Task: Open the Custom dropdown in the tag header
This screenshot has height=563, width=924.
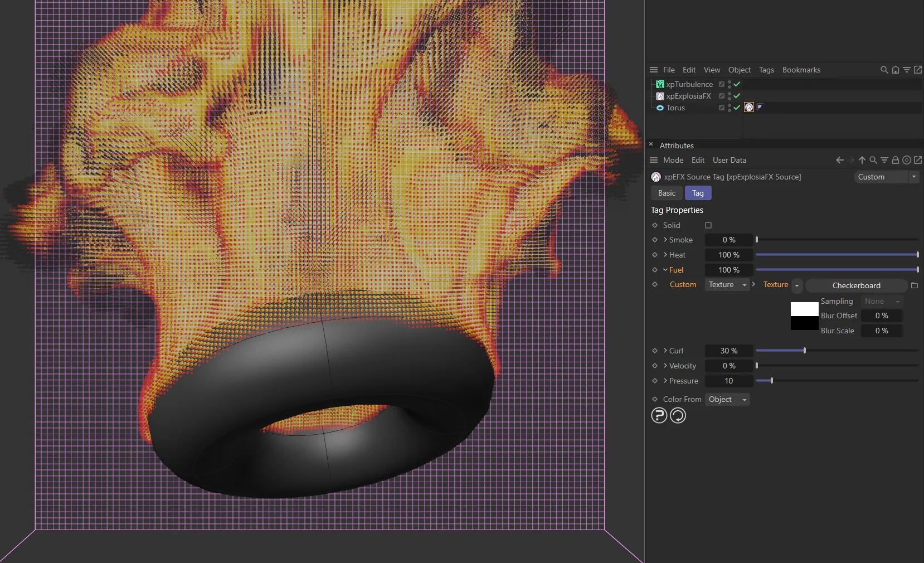Action: pos(886,177)
